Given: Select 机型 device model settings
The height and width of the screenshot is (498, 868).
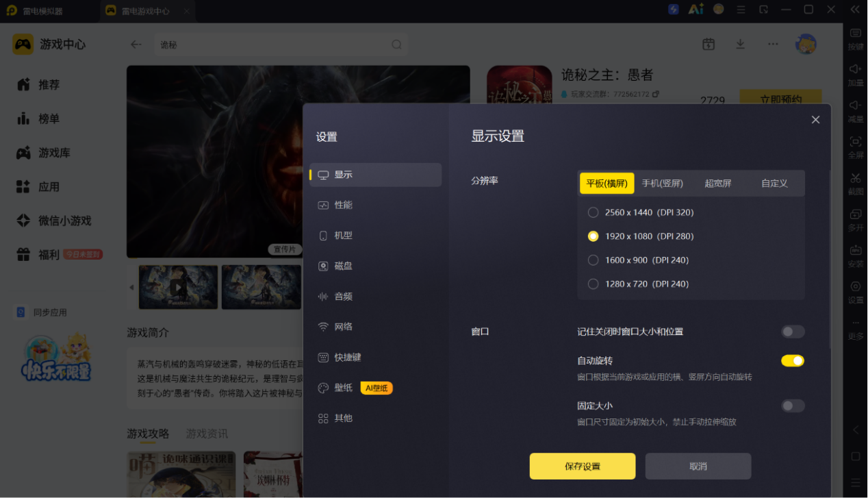Looking at the screenshot, I should [375, 236].
